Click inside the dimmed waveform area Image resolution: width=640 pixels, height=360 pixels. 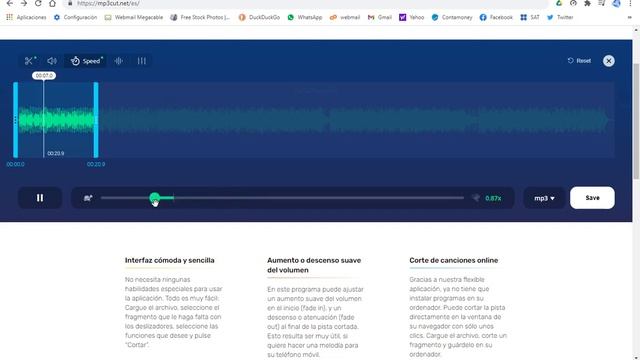[356, 120]
